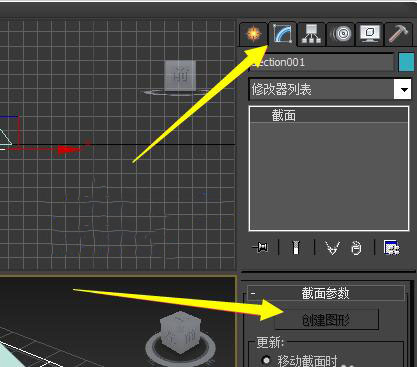
Task: Toggle the Pin Stack icon
Action: pyautogui.click(x=260, y=248)
